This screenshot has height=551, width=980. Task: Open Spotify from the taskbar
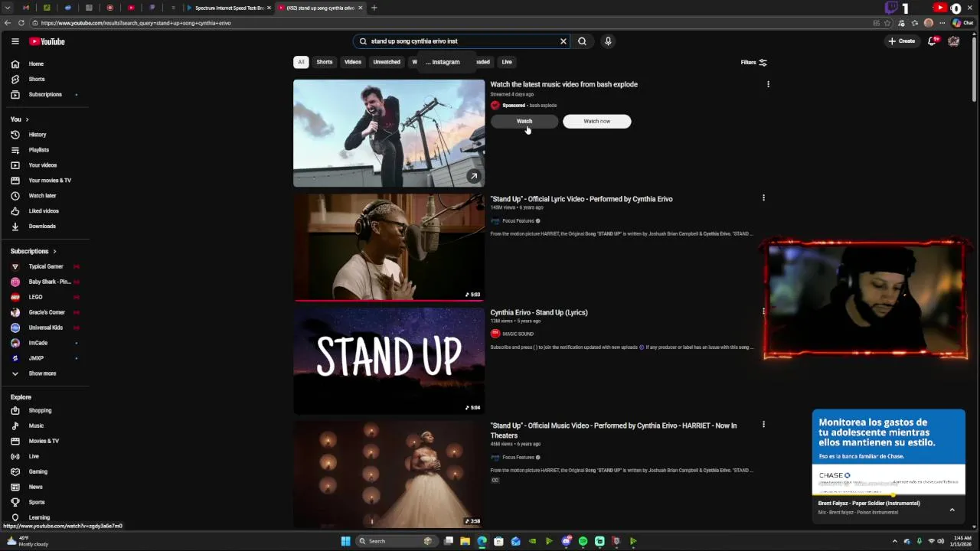[x=583, y=541]
